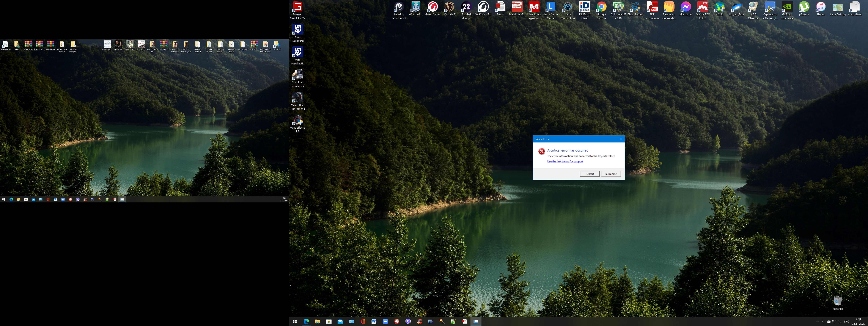The height and width of the screenshot is (326, 868).
Task: Launch HDD Observer icon
Action: click(x=753, y=10)
